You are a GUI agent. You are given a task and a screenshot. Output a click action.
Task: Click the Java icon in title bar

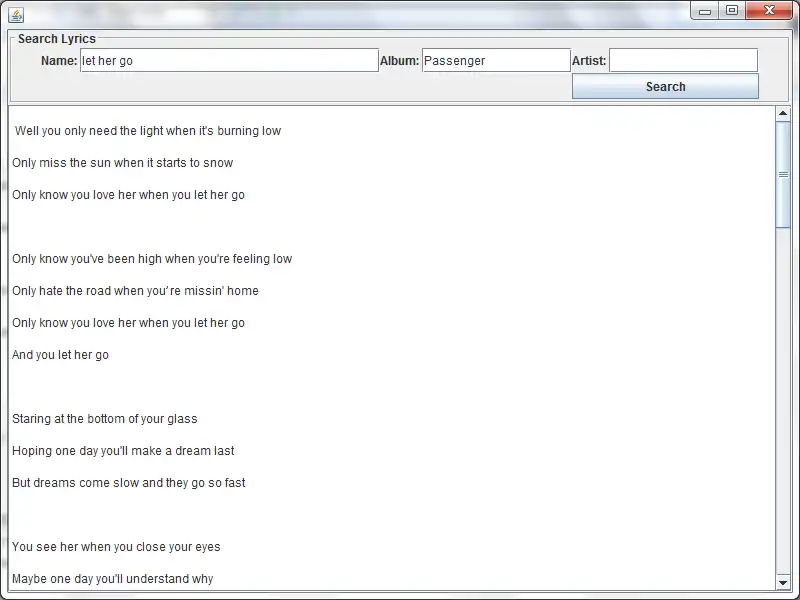tap(16, 15)
